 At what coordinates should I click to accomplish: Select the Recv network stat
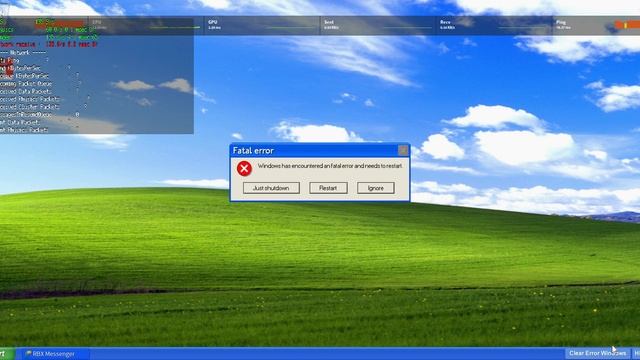click(x=494, y=25)
